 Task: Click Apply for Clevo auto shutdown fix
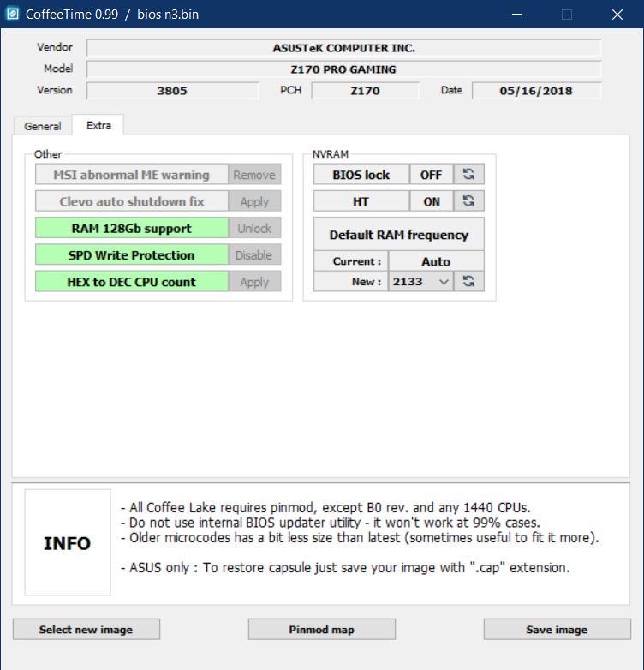tap(254, 201)
